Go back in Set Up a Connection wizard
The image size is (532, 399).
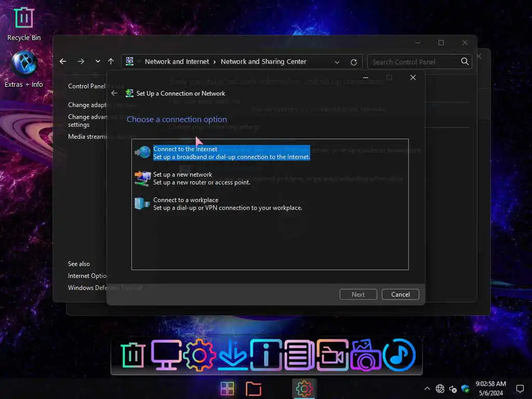(114, 94)
